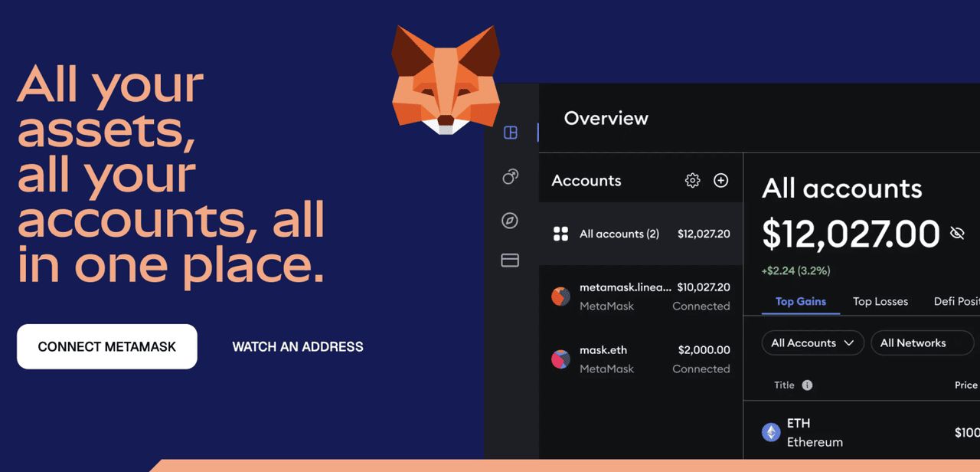
Task: Open the All Networks filter dropdown
Action: coord(922,343)
